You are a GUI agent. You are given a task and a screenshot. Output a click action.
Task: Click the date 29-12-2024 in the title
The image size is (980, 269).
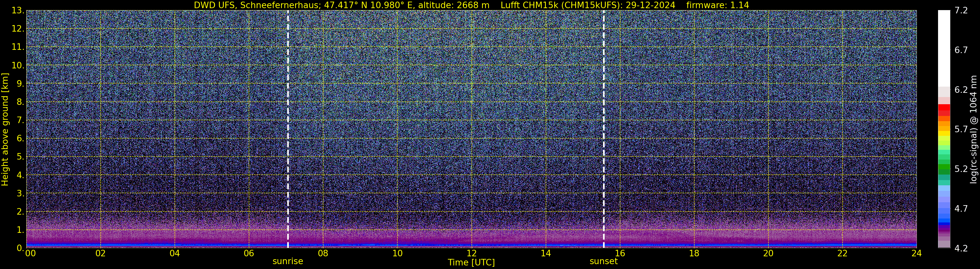pyautogui.click(x=651, y=5)
